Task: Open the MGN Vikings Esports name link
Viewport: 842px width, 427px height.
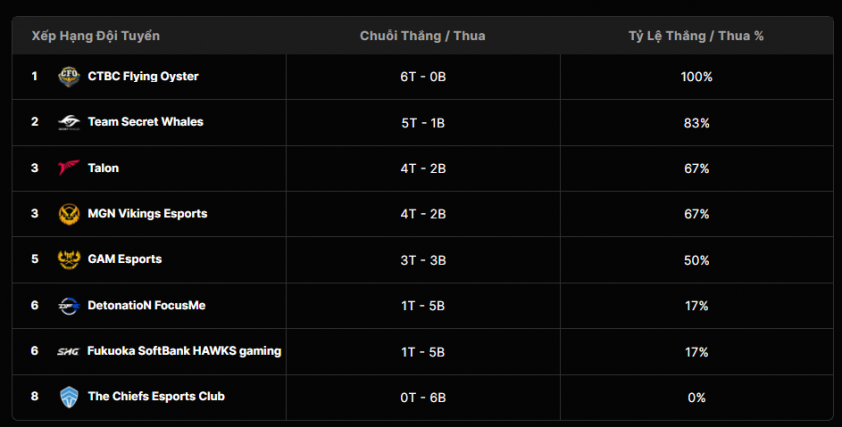Action: (147, 213)
